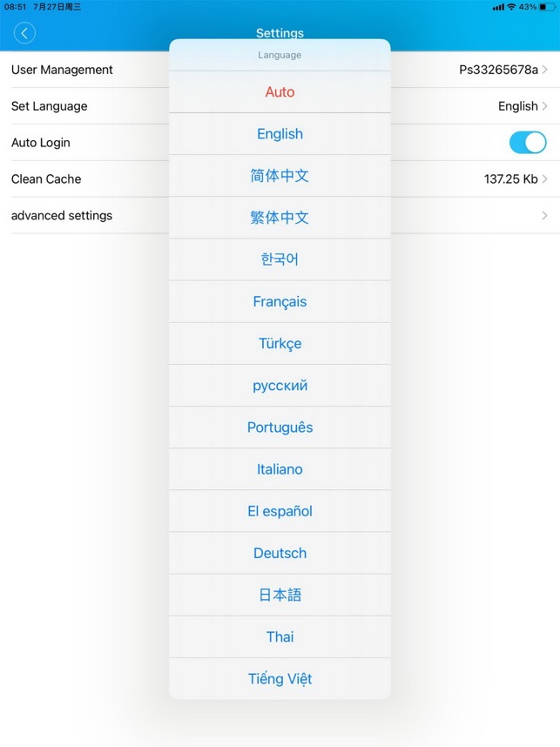Select русский language option
This screenshot has width=560, height=747.
coord(280,386)
